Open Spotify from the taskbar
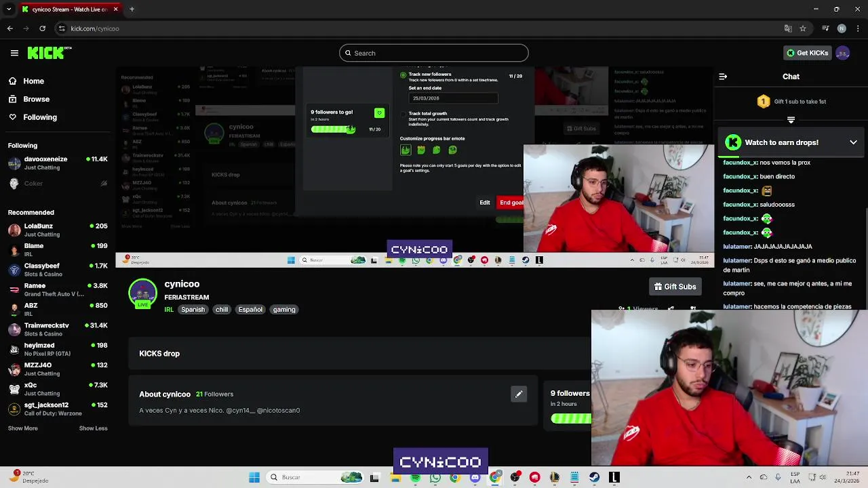The height and width of the screenshot is (488, 868). pos(415,477)
